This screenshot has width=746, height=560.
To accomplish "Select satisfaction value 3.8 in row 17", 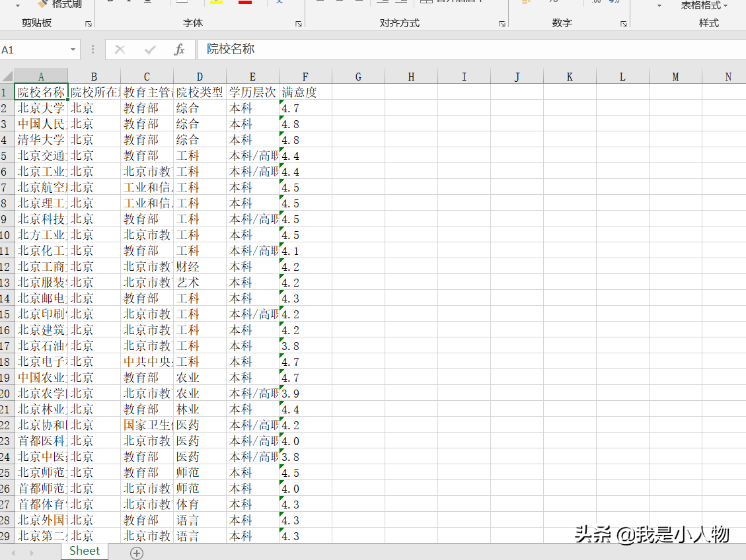I will pyautogui.click(x=305, y=345).
